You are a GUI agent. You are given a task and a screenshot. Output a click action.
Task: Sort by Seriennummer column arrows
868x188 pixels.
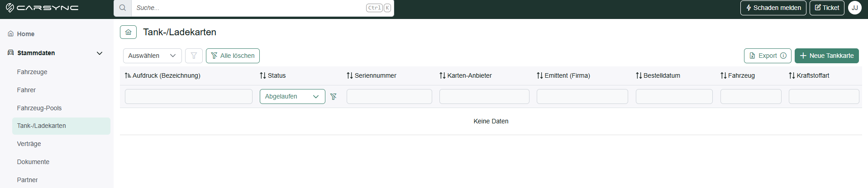coord(350,75)
